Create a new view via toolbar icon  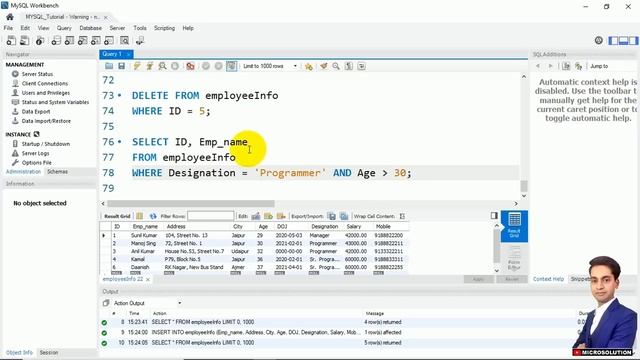[82, 40]
